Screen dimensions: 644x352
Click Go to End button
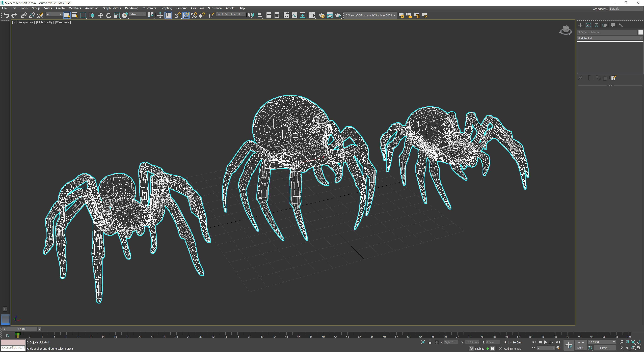pyautogui.click(x=557, y=342)
